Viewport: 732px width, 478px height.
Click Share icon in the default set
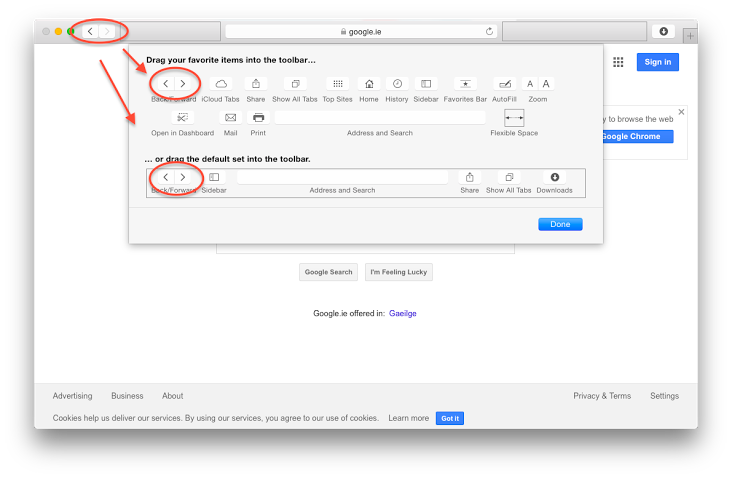coord(470,177)
